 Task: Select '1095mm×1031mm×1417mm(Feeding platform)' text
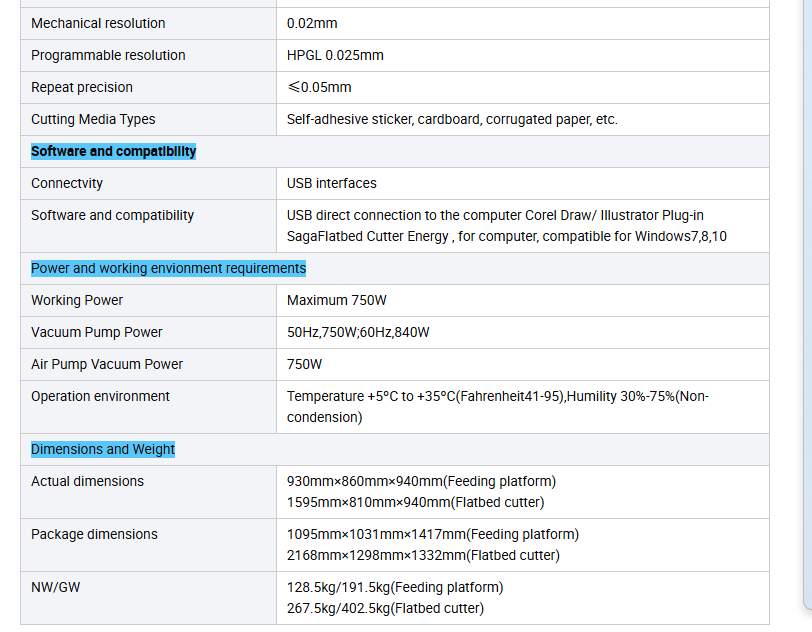(433, 534)
